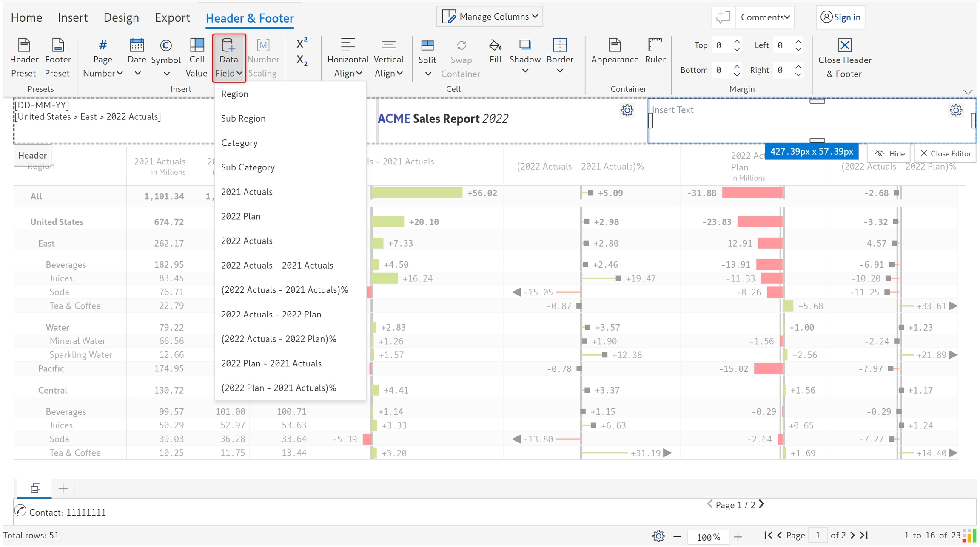Select Sub Category from Data Field menu
This screenshot has width=980, height=547.
tap(248, 167)
